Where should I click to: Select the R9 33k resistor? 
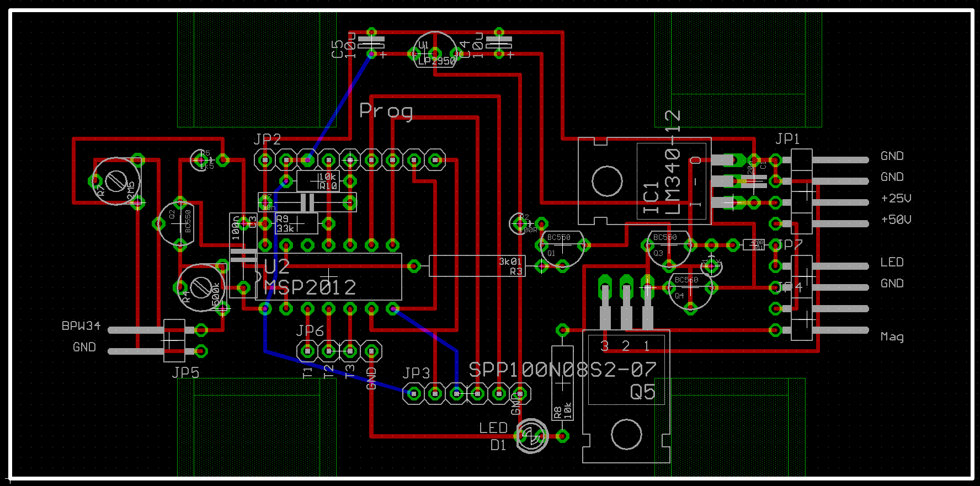[296, 223]
